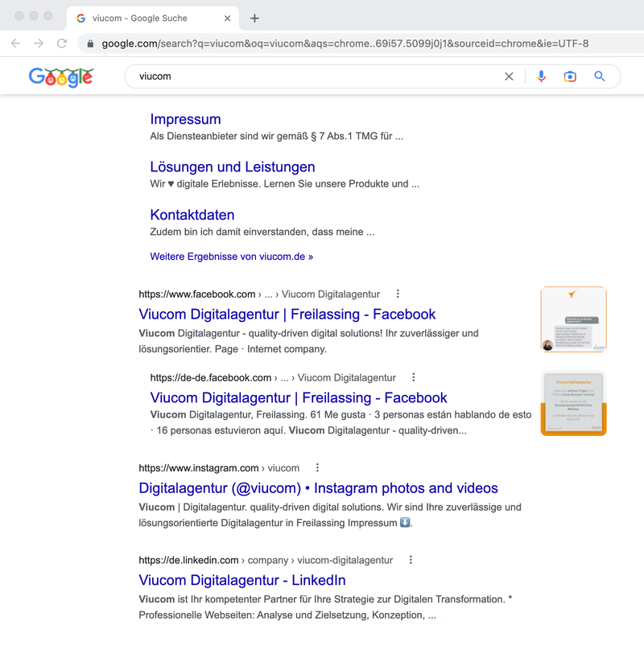Screen dimensions: 644x646
Task: Go back with browser back arrow
Action: (16, 43)
